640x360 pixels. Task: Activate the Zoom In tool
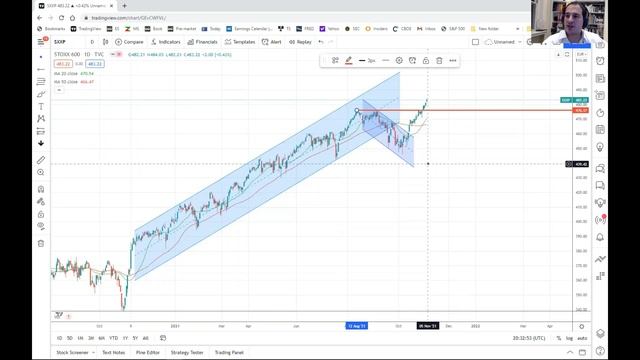[x=41, y=172]
